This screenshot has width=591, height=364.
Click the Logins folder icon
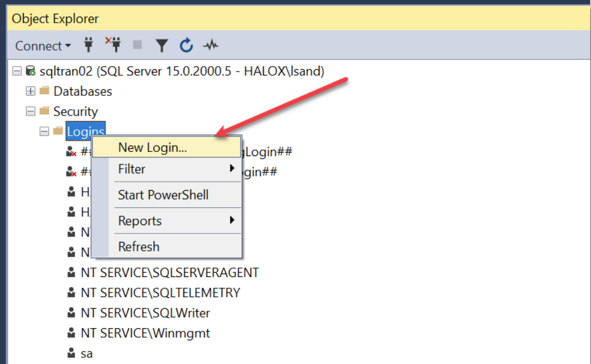point(58,130)
